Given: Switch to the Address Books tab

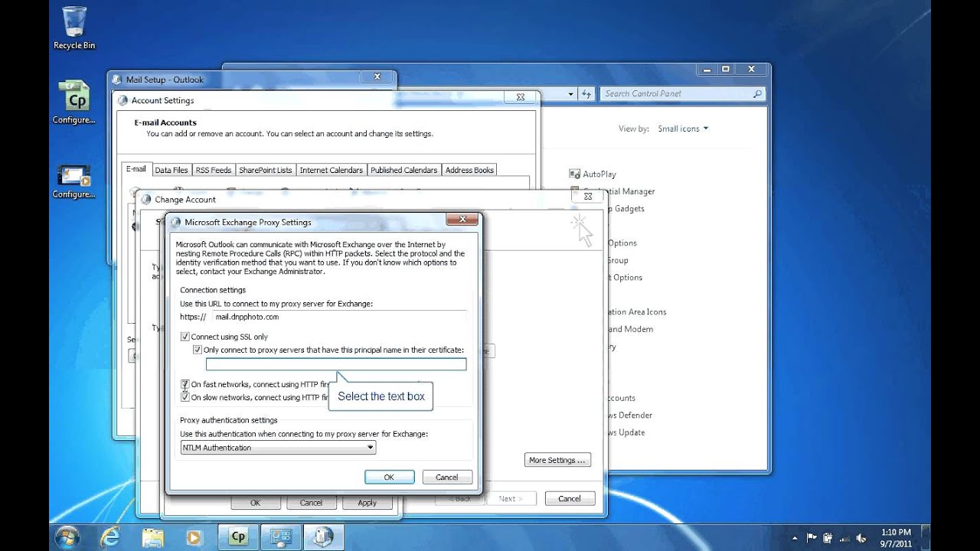Looking at the screenshot, I should click(x=469, y=170).
